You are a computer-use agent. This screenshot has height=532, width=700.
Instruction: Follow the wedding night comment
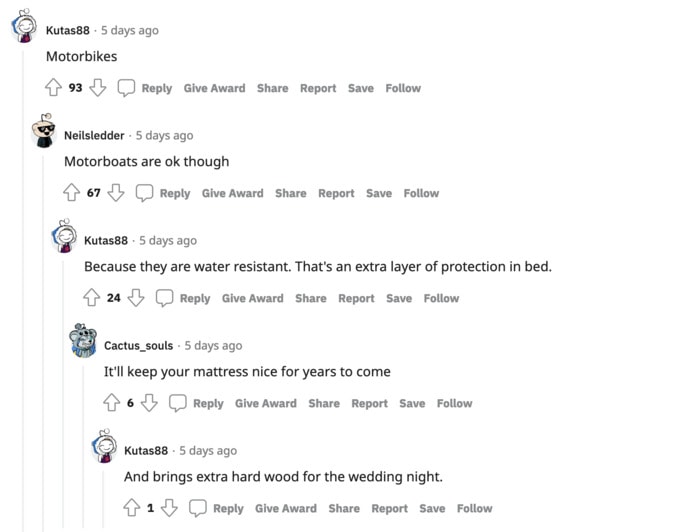pos(475,508)
